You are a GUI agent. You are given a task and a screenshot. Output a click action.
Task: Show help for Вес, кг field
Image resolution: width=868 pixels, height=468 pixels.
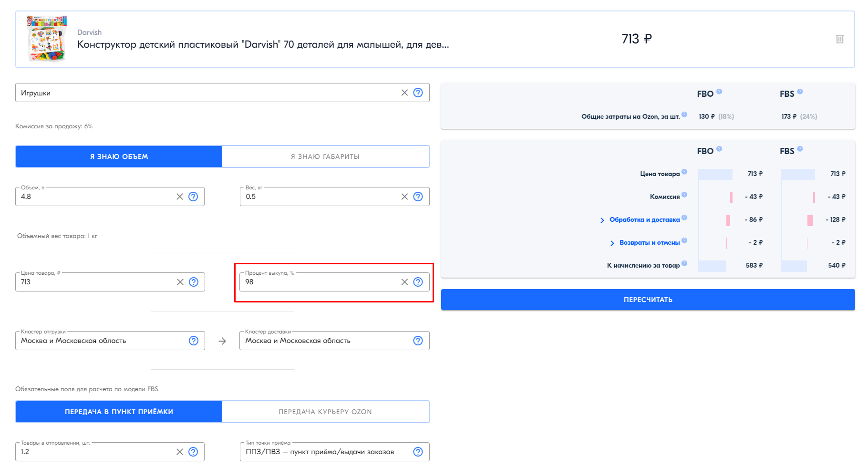pyautogui.click(x=418, y=197)
